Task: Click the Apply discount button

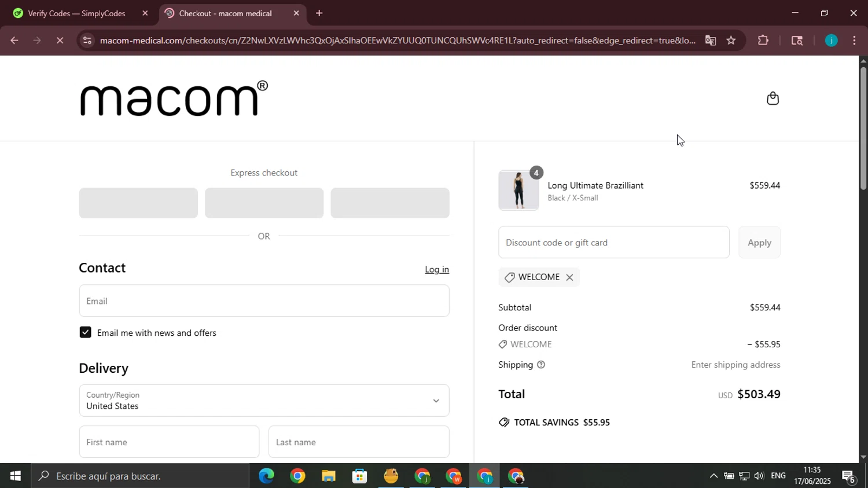Action: click(x=759, y=243)
